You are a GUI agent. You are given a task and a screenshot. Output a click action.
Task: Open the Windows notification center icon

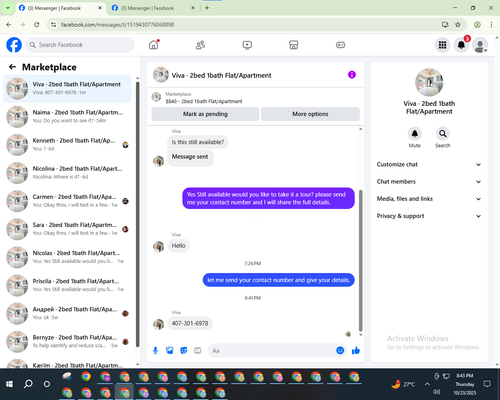pyautogui.click(x=487, y=384)
